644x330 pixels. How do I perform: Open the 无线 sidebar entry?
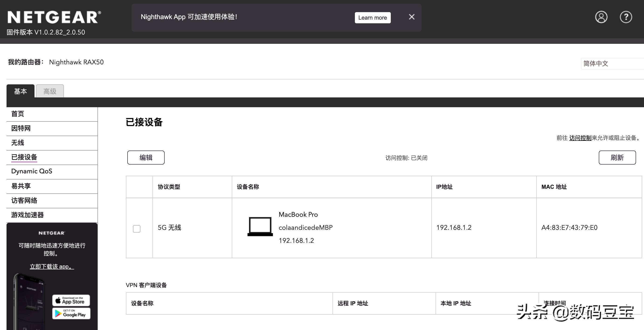point(17,143)
